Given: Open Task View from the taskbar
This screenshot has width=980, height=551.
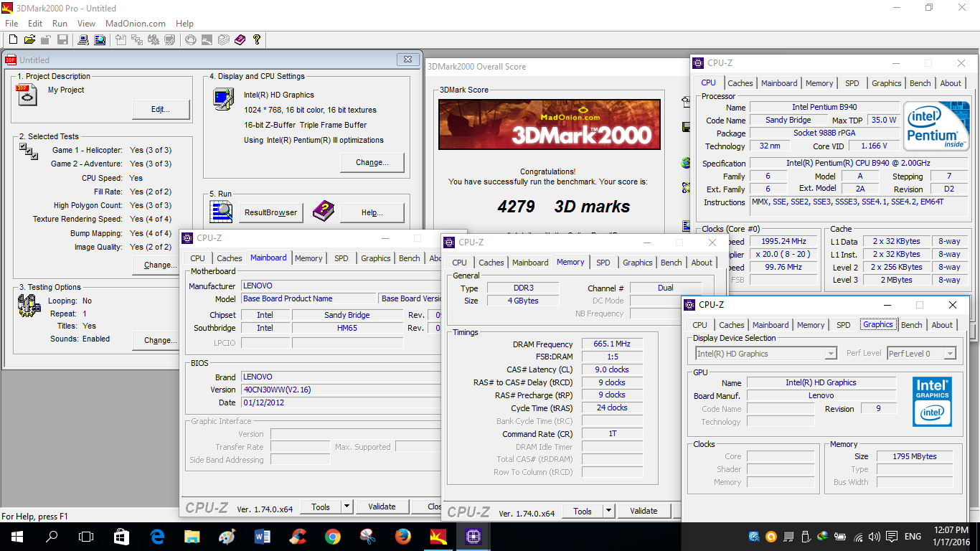Looking at the screenshot, I should (86, 536).
